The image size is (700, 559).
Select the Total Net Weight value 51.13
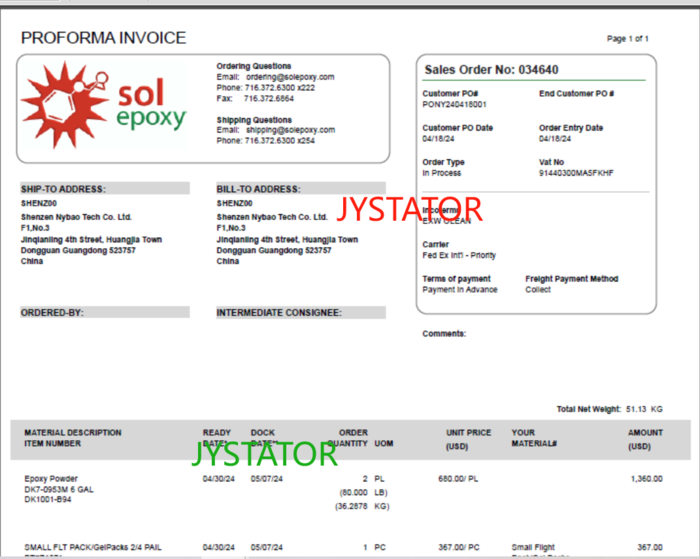tap(636, 409)
